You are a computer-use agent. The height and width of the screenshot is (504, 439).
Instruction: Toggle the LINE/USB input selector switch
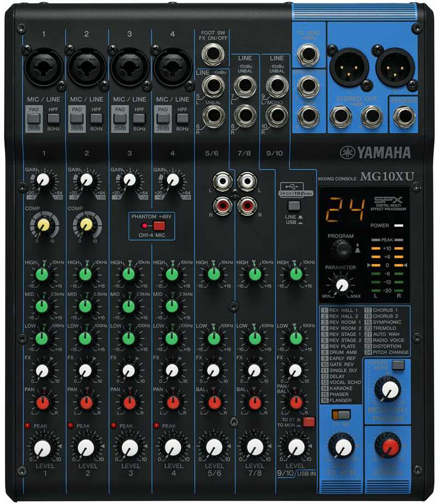(294, 206)
